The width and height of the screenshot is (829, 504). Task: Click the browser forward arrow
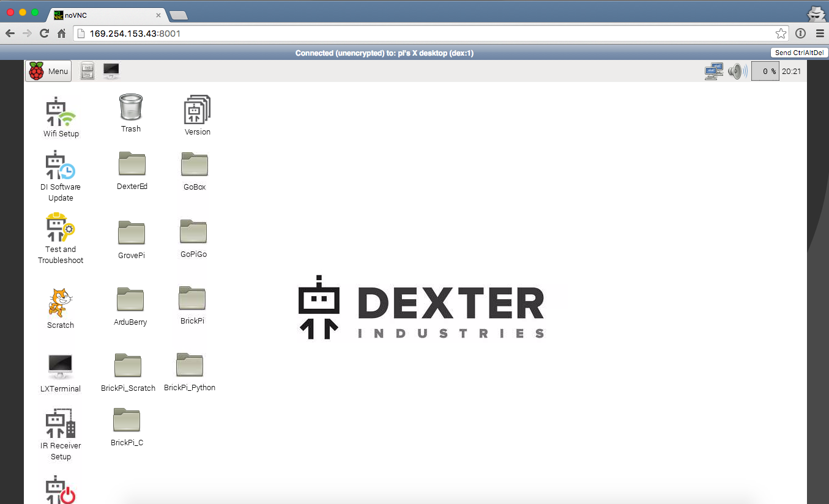[x=27, y=34]
